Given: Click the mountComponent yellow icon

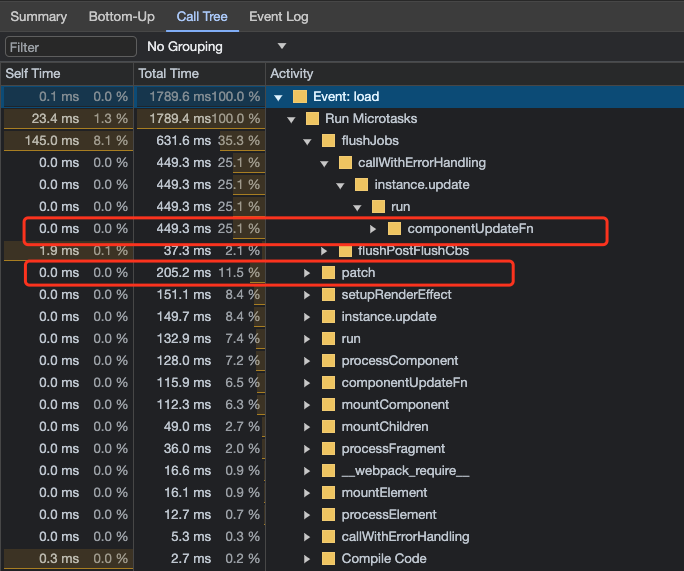Looking at the screenshot, I should click(328, 404).
